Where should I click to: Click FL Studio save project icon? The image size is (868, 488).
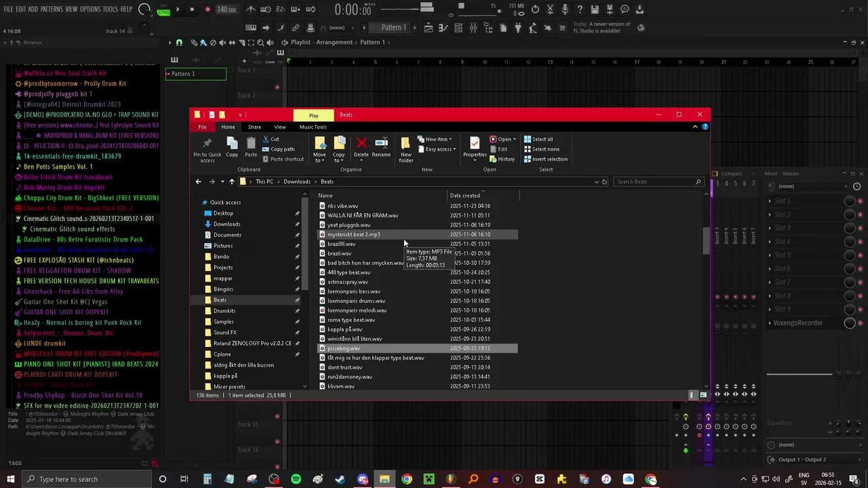(595, 9)
